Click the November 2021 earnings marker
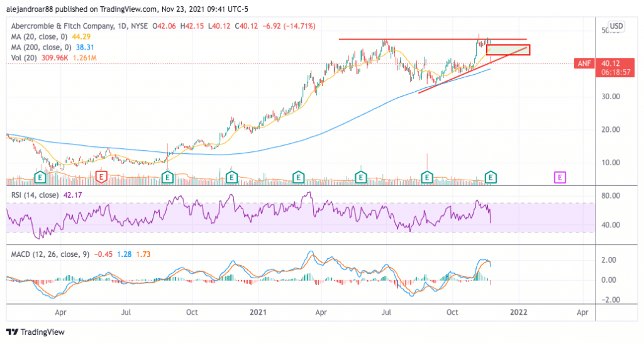This screenshot has width=644, height=343. [x=491, y=177]
